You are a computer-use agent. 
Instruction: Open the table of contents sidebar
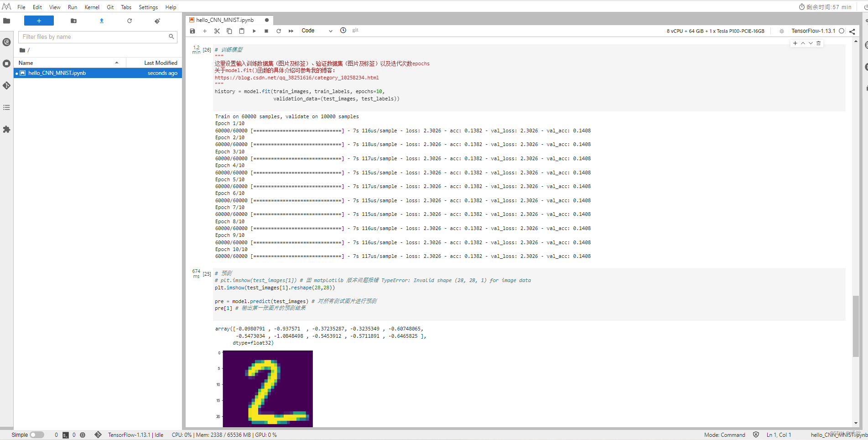(x=6, y=107)
